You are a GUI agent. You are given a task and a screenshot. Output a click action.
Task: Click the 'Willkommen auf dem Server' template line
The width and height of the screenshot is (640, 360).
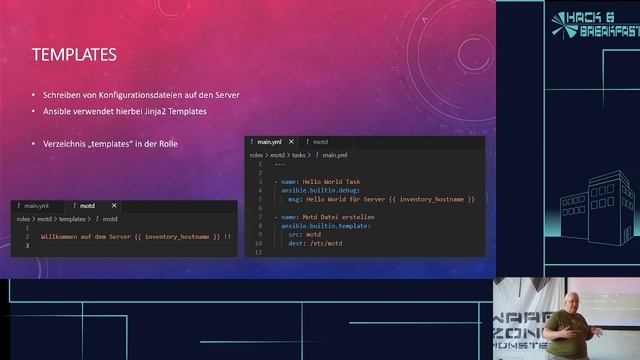tap(136, 237)
